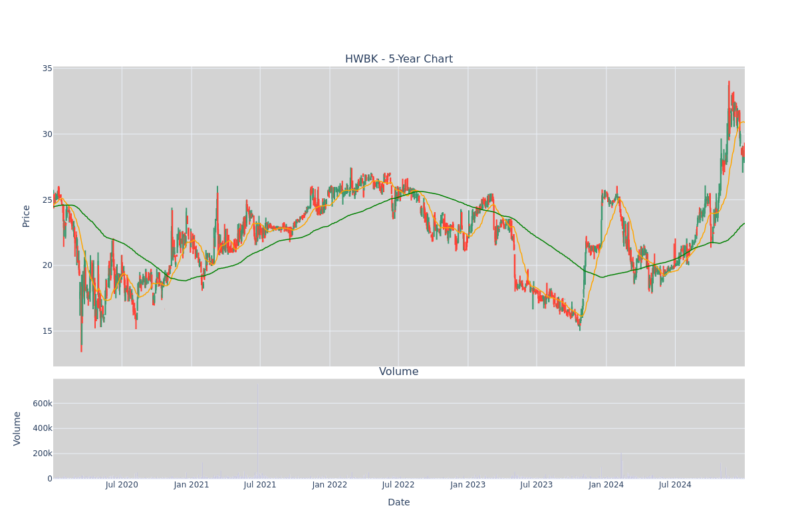Click volume tick label '400k'
The image size is (798, 532).
42,428
